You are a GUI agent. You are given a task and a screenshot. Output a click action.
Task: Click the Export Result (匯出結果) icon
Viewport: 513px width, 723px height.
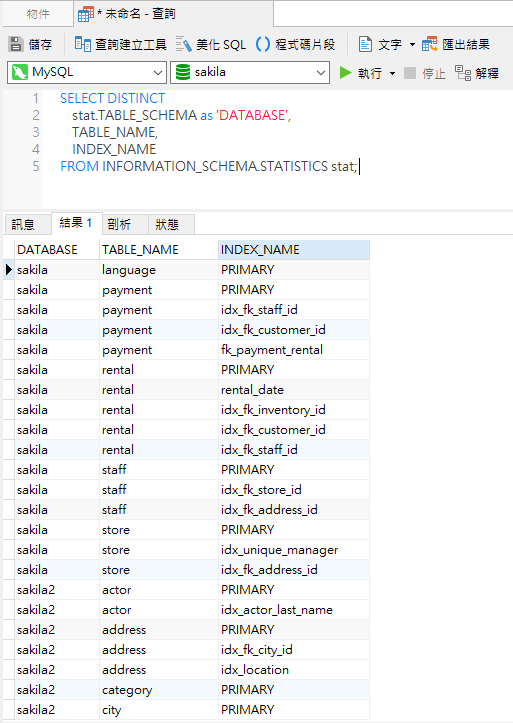pos(430,44)
